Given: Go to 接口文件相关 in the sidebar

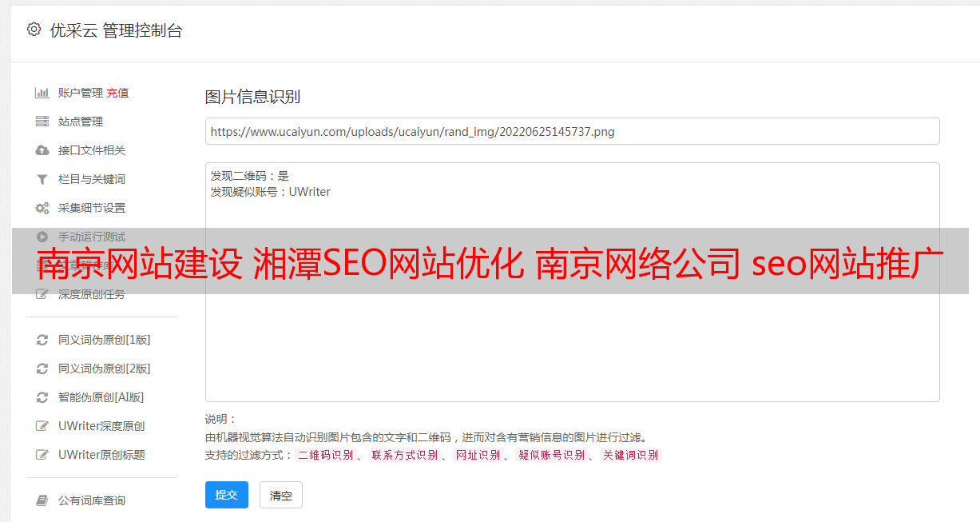Looking at the screenshot, I should [92, 150].
